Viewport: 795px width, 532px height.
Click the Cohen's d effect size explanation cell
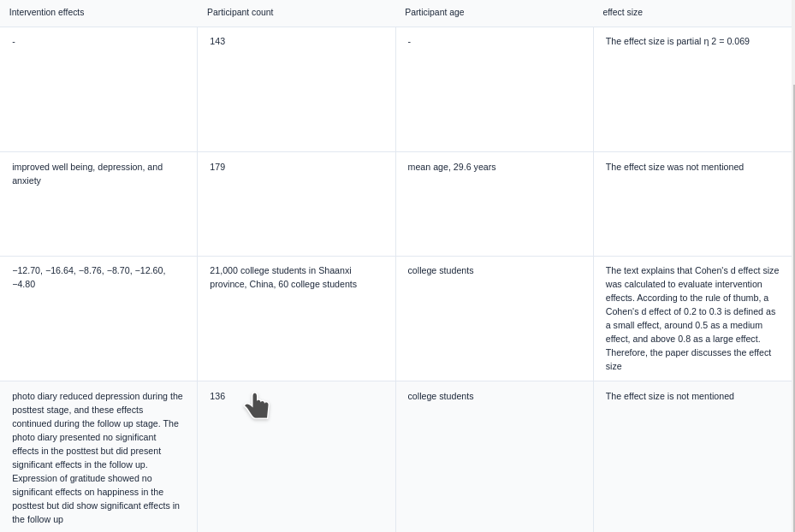691,318
